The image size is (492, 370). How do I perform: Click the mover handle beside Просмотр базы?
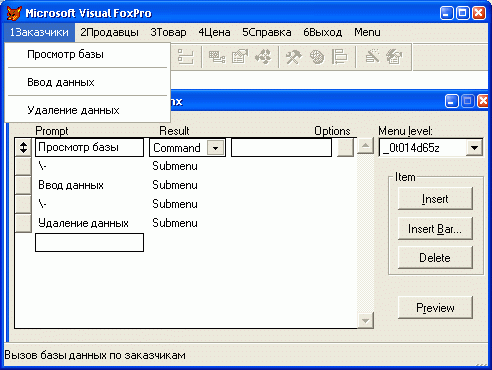click(23, 147)
